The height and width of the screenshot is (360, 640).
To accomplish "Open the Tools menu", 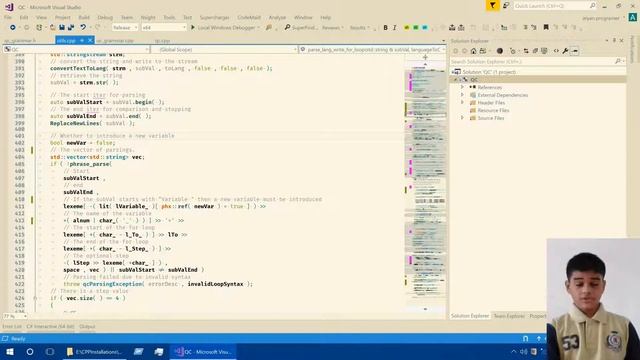I will [x=169, y=18].
